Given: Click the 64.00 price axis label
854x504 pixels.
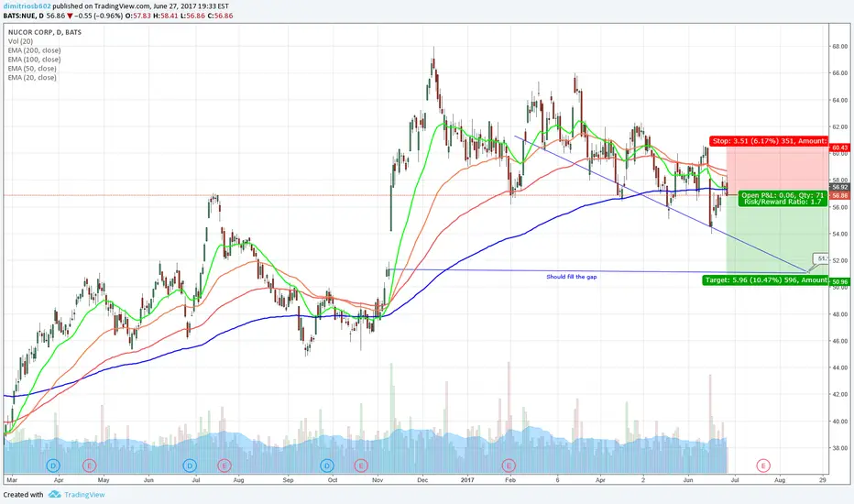Looking at the screenshot, I should coord(839,100).
